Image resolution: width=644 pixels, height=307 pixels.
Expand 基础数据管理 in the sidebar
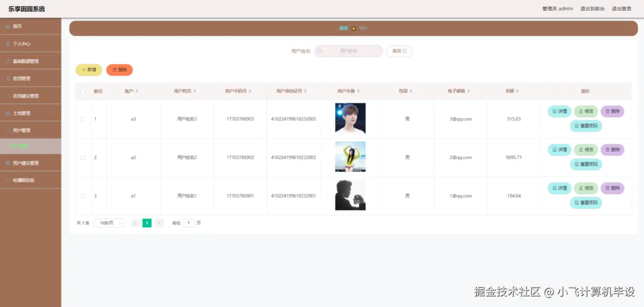[x=30, y=61]
